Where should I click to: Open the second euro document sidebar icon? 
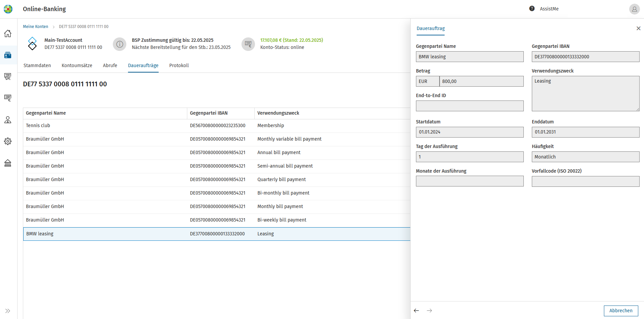click(x=8, y=98)
